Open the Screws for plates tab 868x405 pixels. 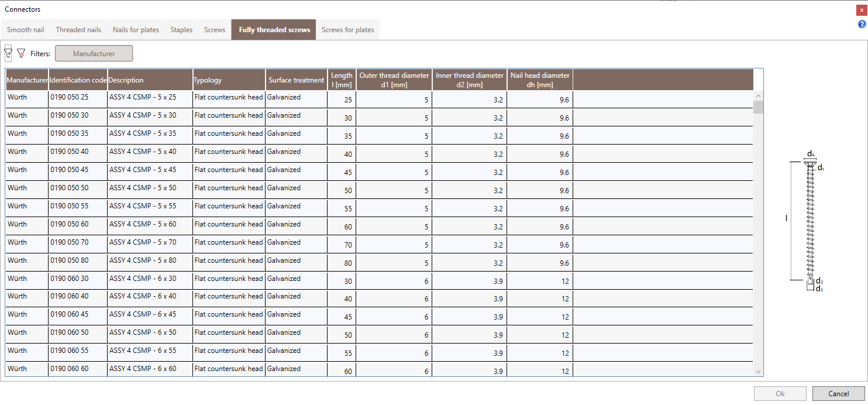click(x=348, y=30)
